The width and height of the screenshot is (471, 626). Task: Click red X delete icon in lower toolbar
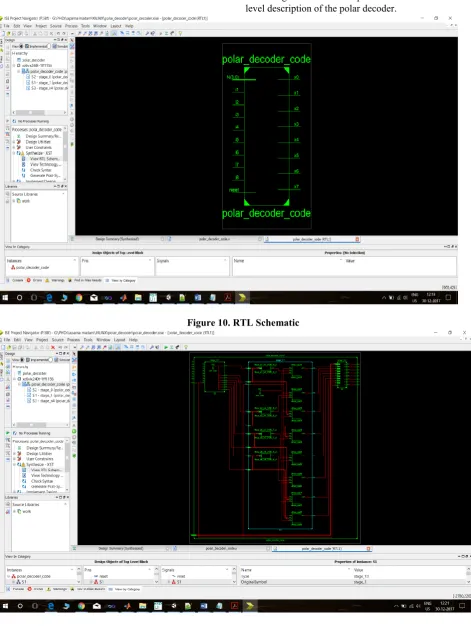(53, 347)
